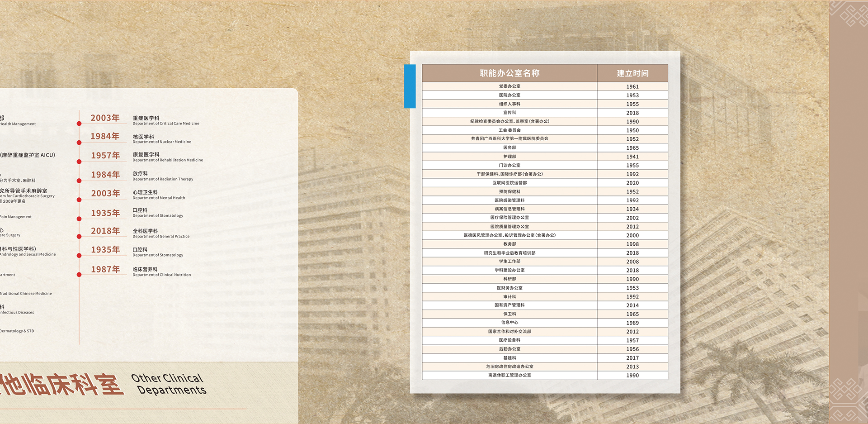
Task: Click the Other Clinical Departments heading
Action: (x=169, y=384)
